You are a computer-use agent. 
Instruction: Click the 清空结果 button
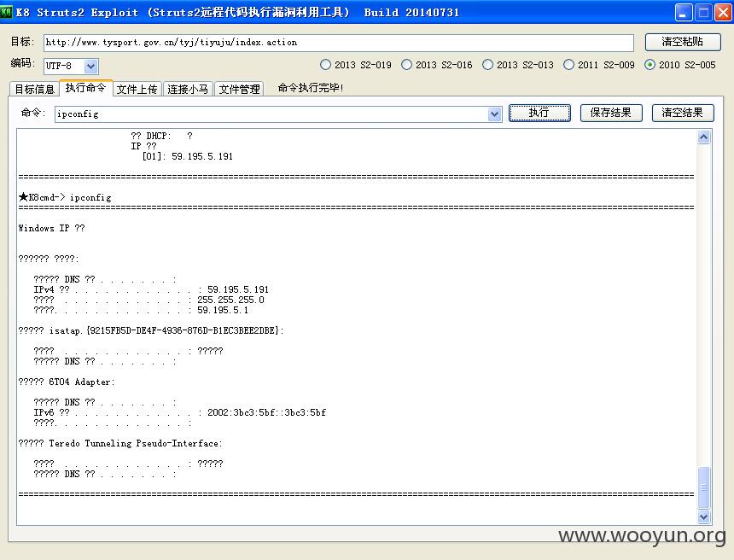click(683, 113)
